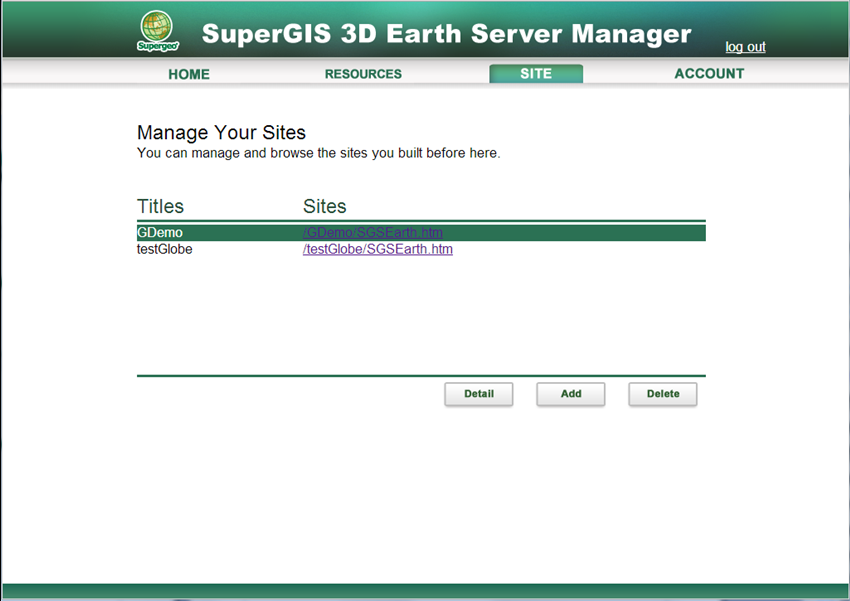Click the Supergeo globe logo

(157, 31)
